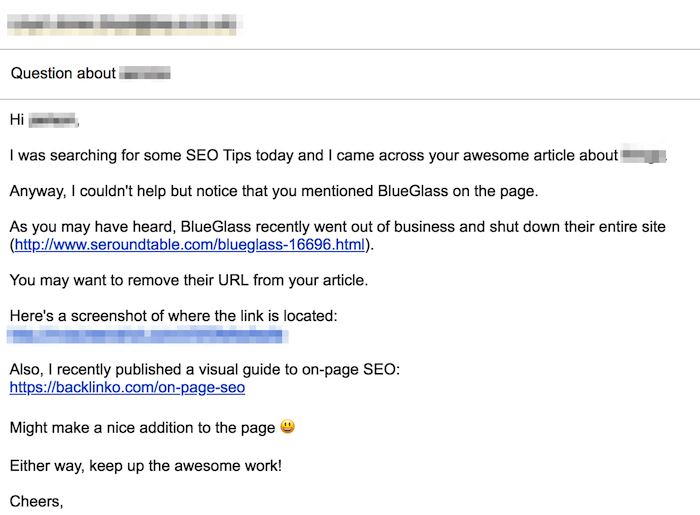Click the "Might make a nice addition" text

pos(142,428)
